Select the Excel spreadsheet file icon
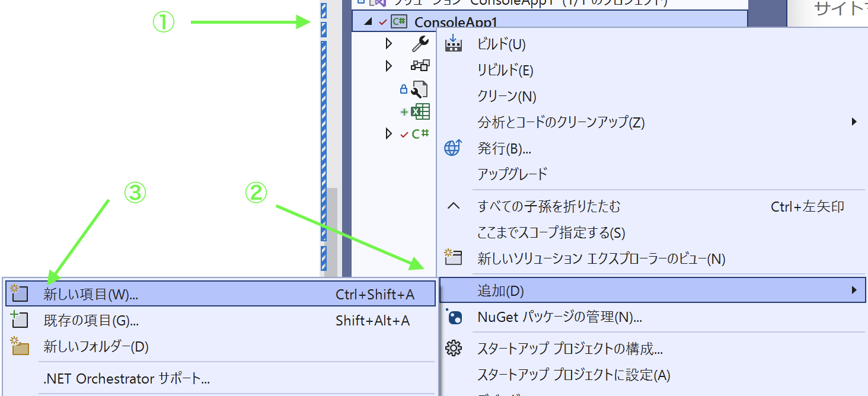 point(420,112)
